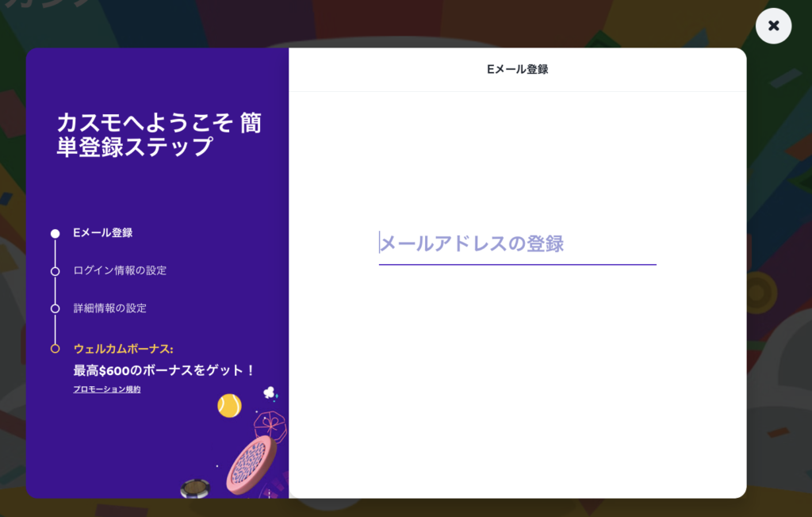Click the ウェルカムボーナス: label
The width and height of the screenshot is (812, 517).
point(123,349)
